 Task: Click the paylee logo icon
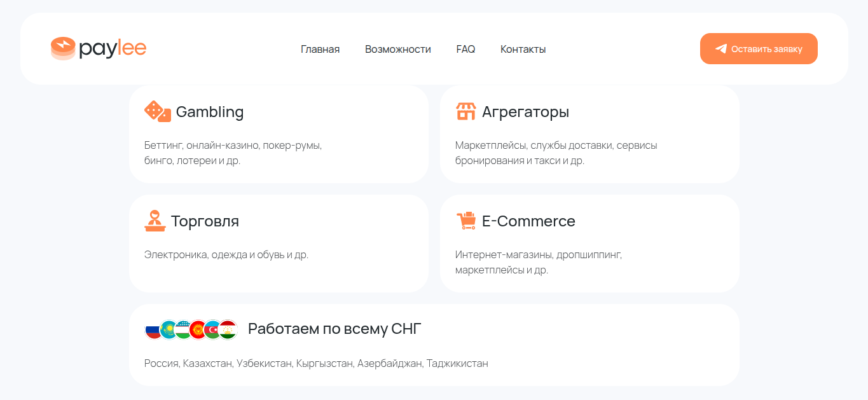tap(63, 49)
